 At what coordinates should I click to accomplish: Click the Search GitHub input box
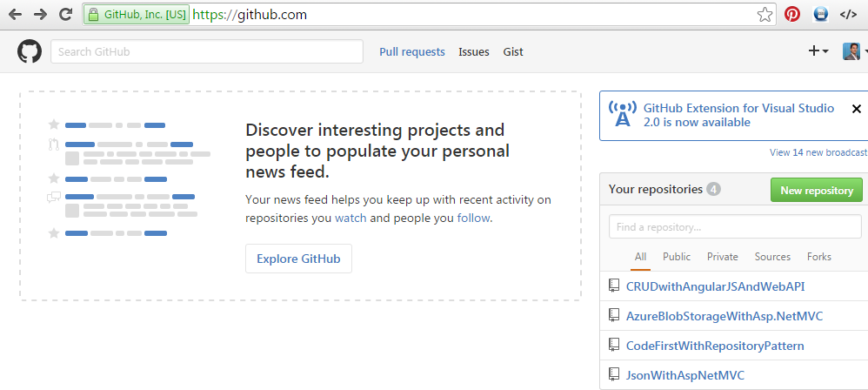(x=207, y=51)
